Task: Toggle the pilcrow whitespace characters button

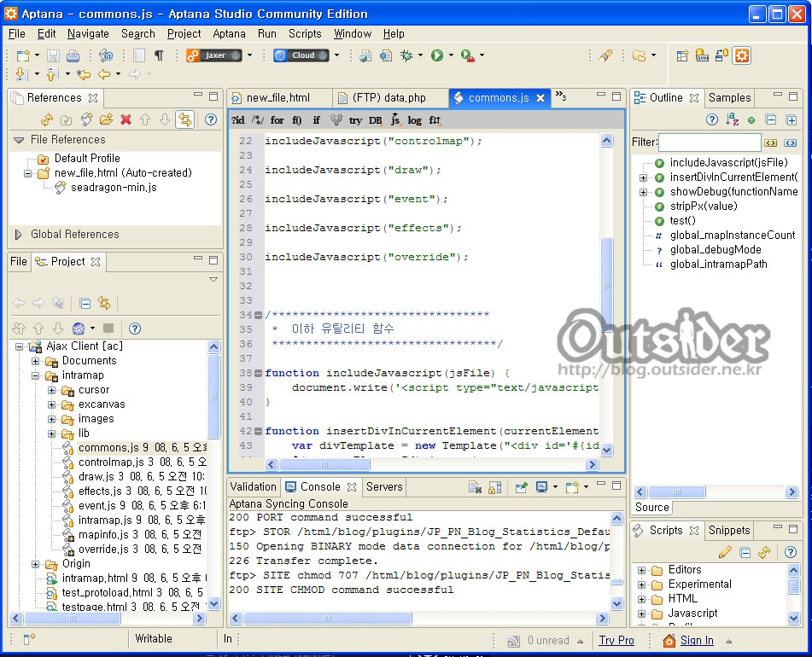Action: pyautogui.click(x=159, y=55)
